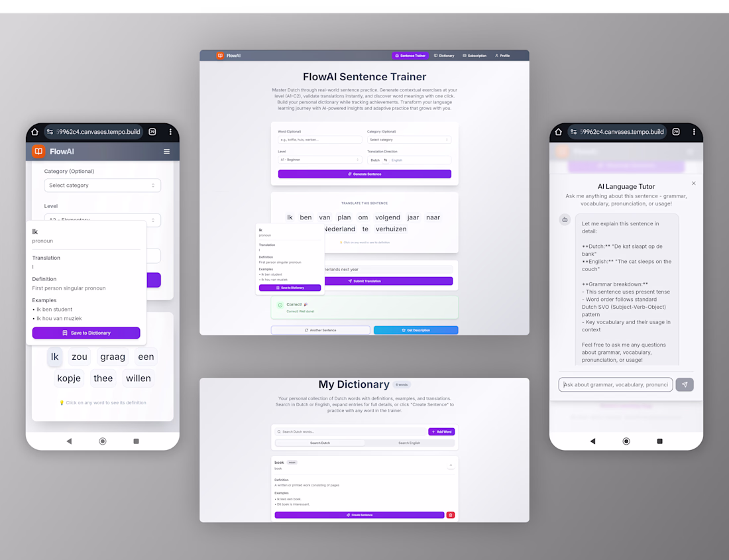The image size is (729, 560).
Task: Open Select category dropdown on left phone
Action: coord(102,186)
